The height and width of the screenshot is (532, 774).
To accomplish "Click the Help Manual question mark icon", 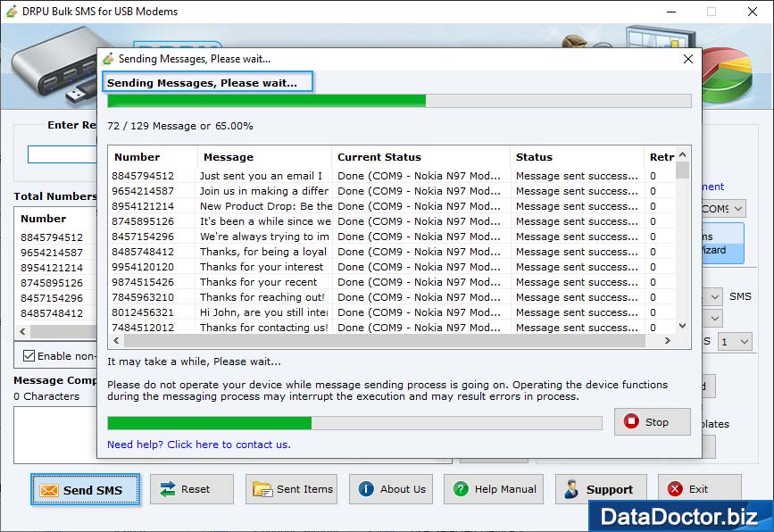I will tap(461, 489).
